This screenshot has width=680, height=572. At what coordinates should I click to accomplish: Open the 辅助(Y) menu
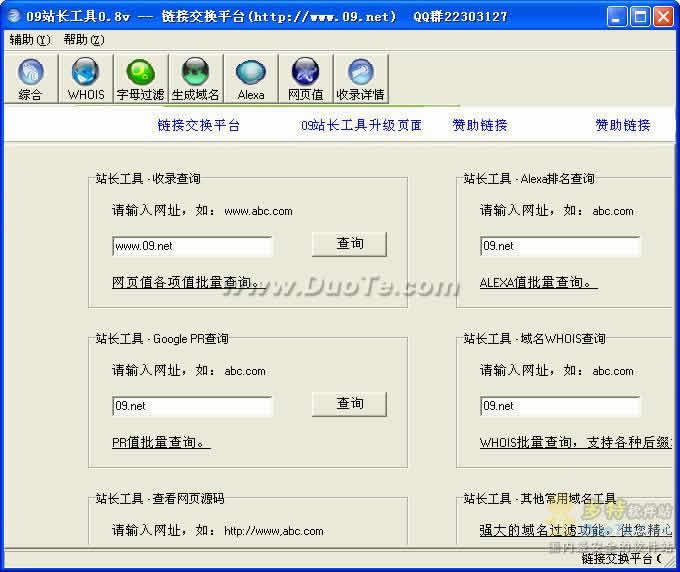(x=29, y=40)
